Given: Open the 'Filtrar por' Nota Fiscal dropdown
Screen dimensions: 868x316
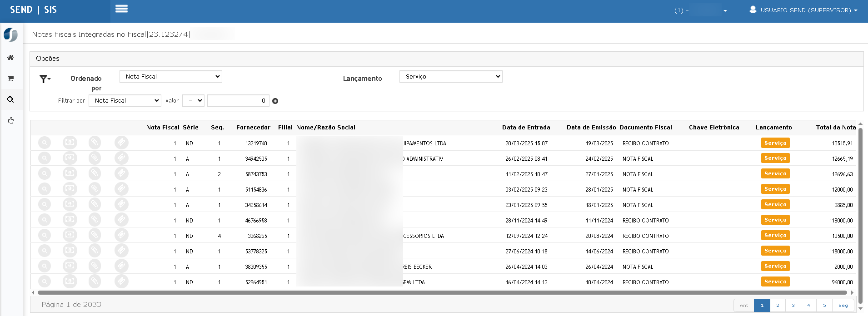Looking at the screenshot, I should coord(125,101).
